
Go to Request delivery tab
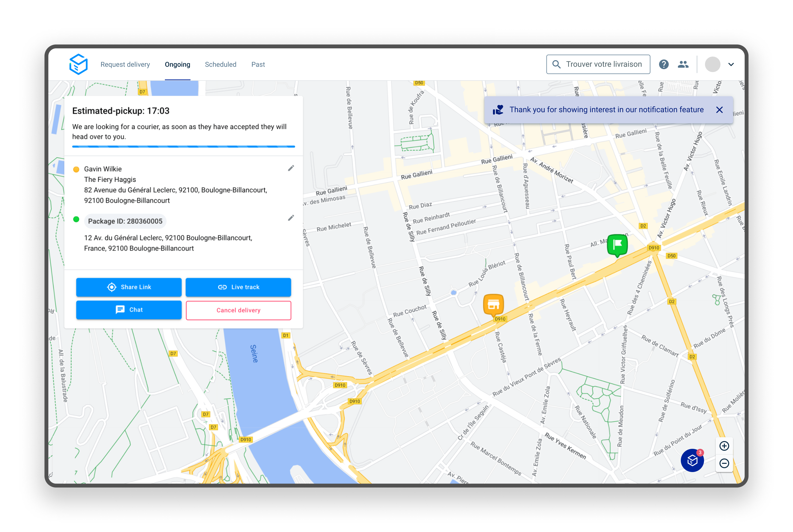click(125, 65)
